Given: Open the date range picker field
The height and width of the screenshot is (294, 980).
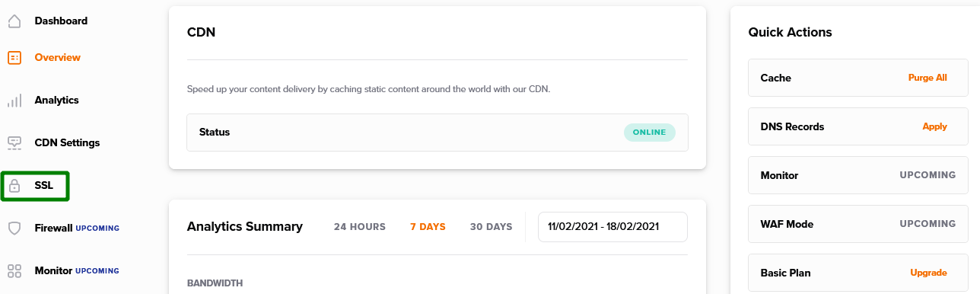Looking at the screenshot, I should (612, 227).
